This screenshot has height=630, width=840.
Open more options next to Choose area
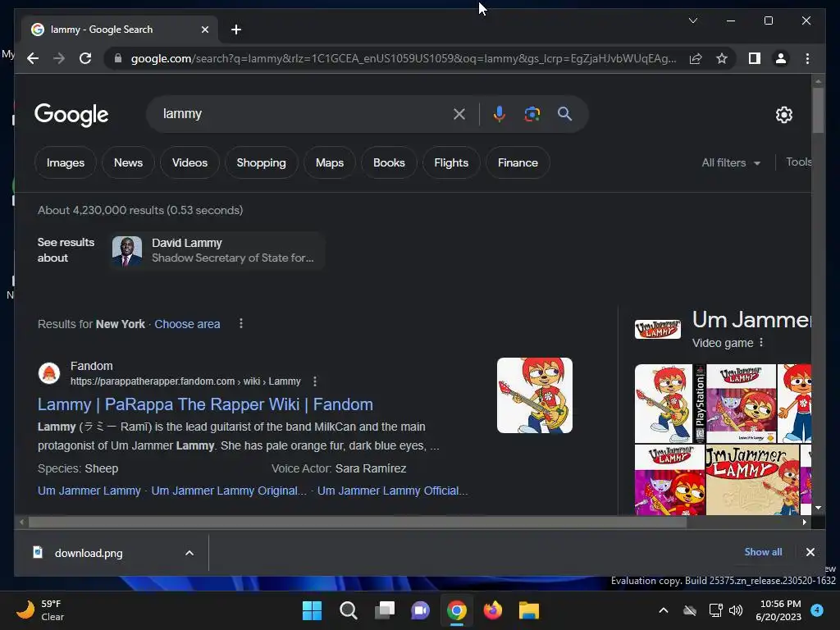[x=241, y=323]
